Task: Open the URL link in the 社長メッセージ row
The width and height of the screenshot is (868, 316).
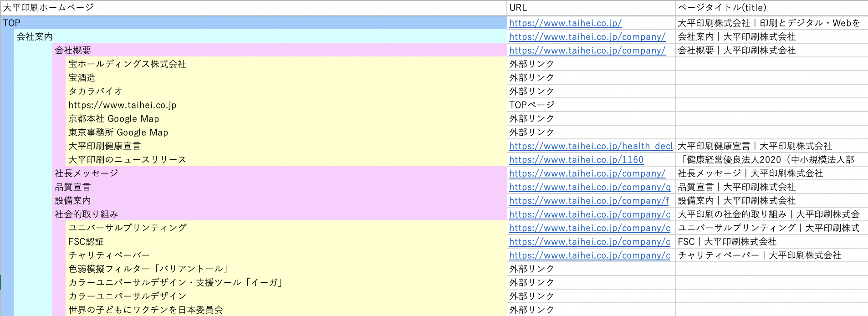Action: [x=587, y=173]
